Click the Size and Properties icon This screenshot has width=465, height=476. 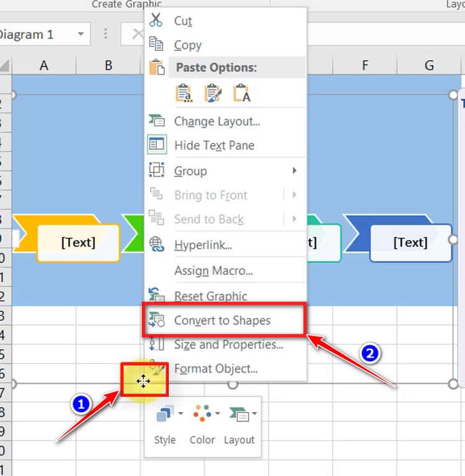[156, 344]
